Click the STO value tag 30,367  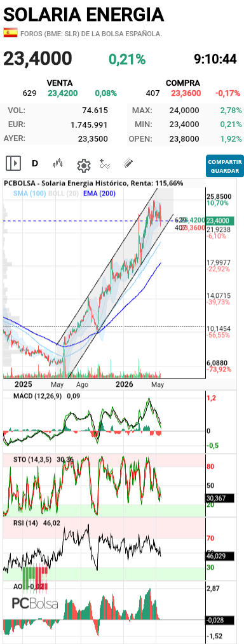tap(219, 499)
